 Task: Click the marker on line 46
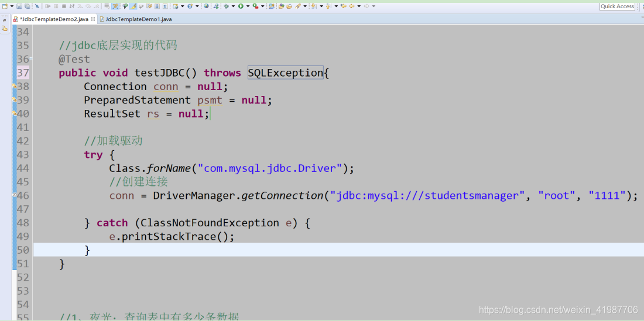15,195
